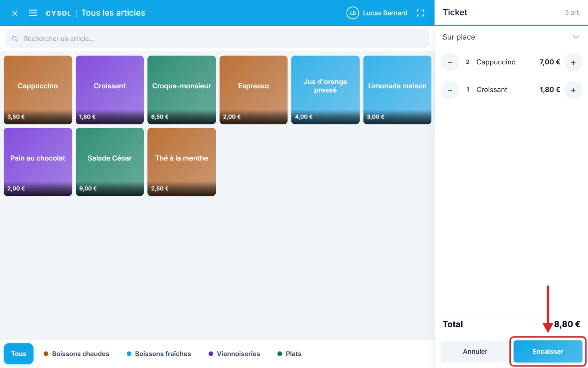
Task: Click the Cappuccino ticket line name
Action: [x=496, y=62]
